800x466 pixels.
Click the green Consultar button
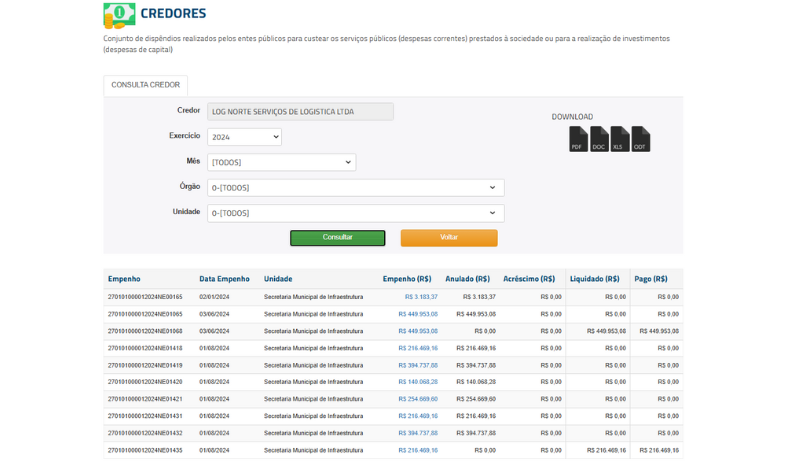point(338,237)
